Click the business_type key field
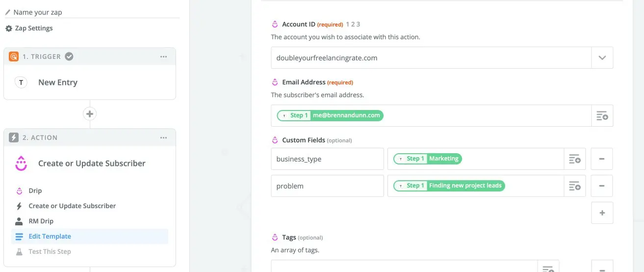Viewport: 644px width, 272px height. click(x=327, y=159)
